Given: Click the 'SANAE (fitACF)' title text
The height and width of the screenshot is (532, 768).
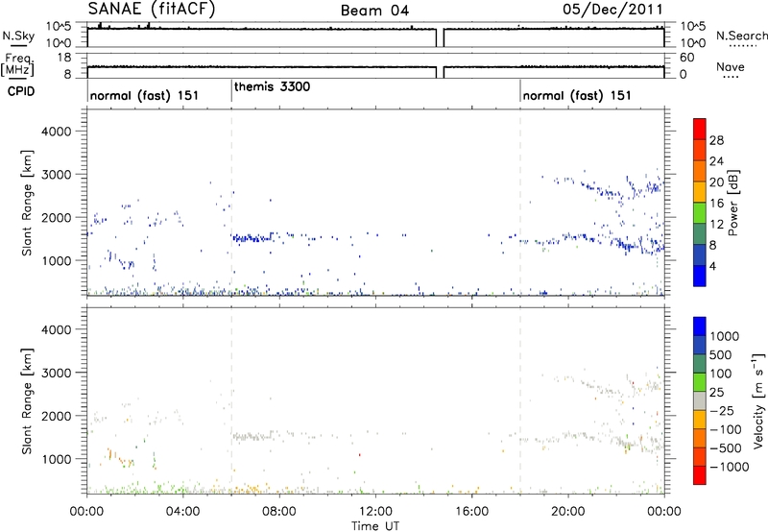Looking at the screenshot, I should coord(152,9).
